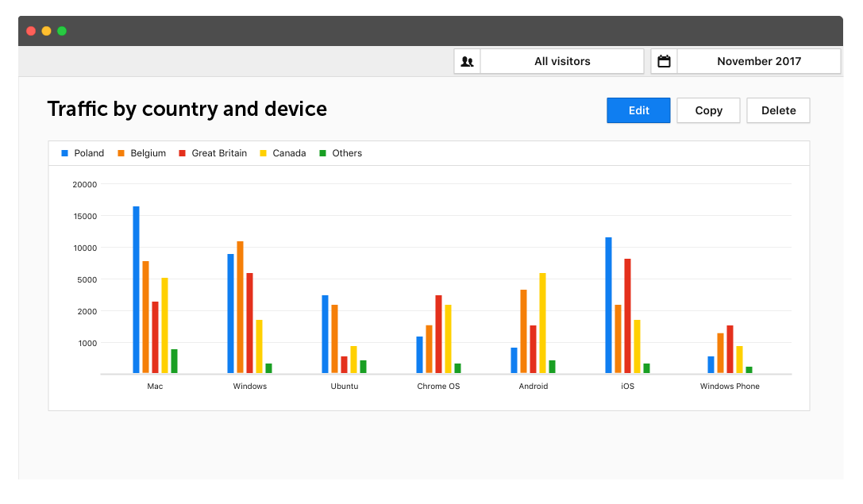Click the 10000 y-axis value
Image resolution: width=863 pixels, height=504 pixels.
(85, 248)
